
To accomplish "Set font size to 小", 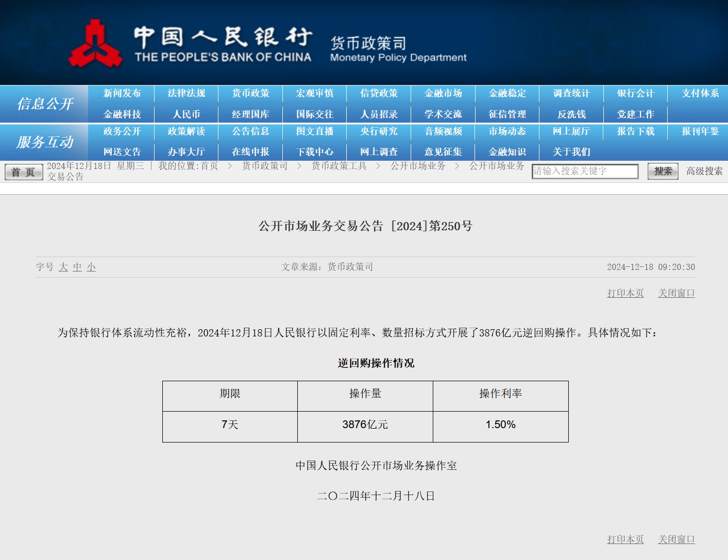I will [x=91, y=267].
